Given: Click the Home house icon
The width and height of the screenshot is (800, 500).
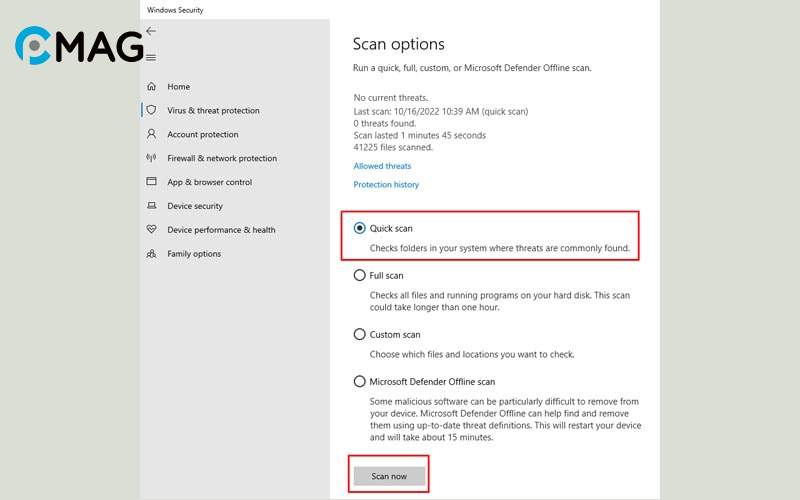Looking at the screenshot, I should pos(151,87).
